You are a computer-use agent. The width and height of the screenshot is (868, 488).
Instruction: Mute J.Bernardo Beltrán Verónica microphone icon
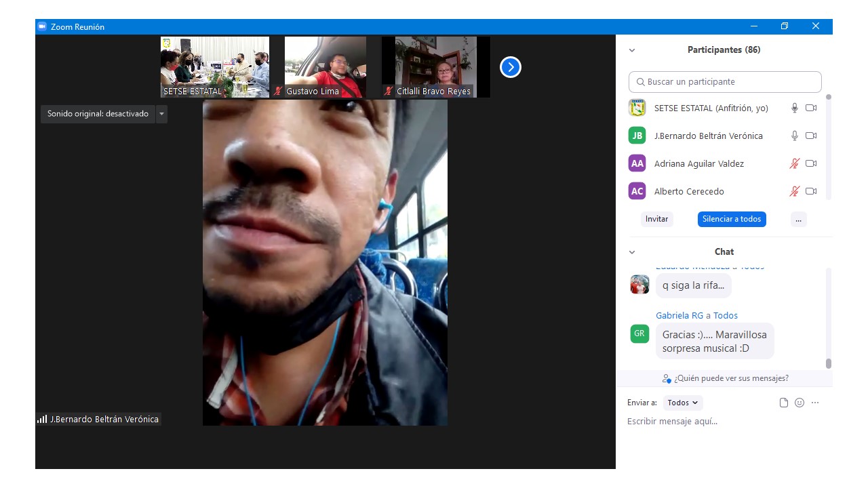click(795, 136)
